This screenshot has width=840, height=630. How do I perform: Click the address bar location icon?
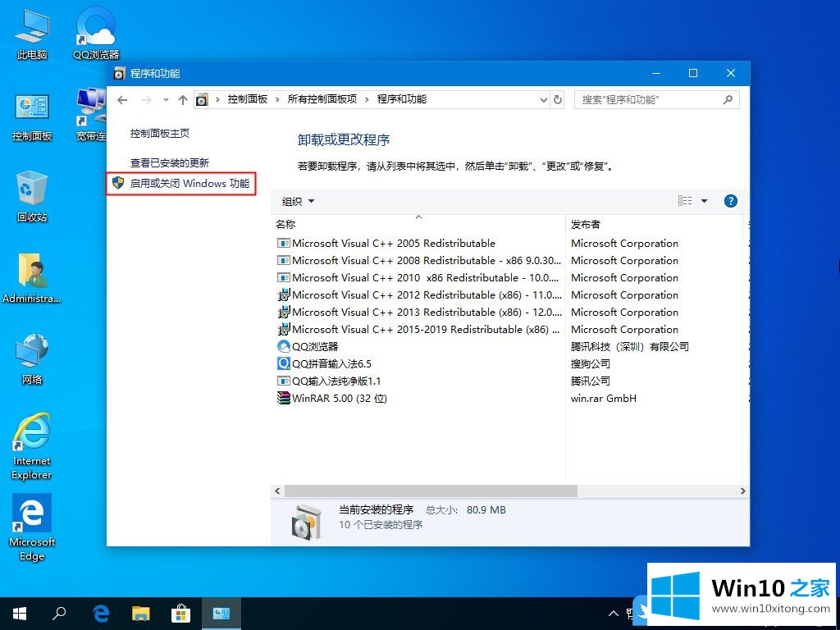click(202, 99)
